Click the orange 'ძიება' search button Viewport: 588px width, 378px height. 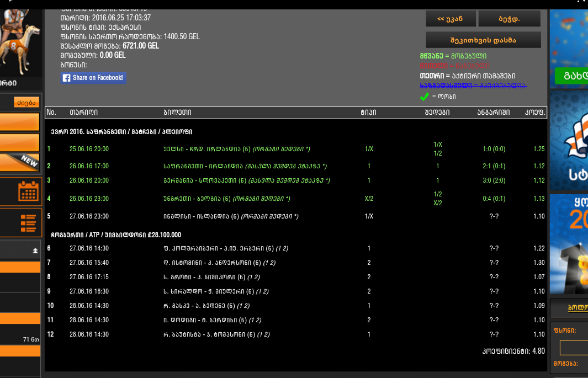27,102
